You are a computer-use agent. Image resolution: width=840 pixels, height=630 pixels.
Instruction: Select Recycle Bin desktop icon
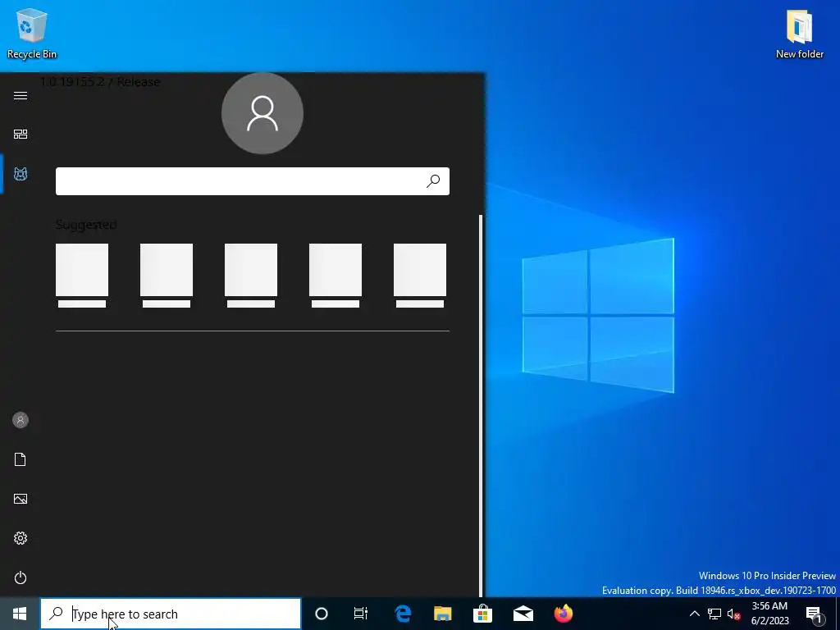[32, 34]
